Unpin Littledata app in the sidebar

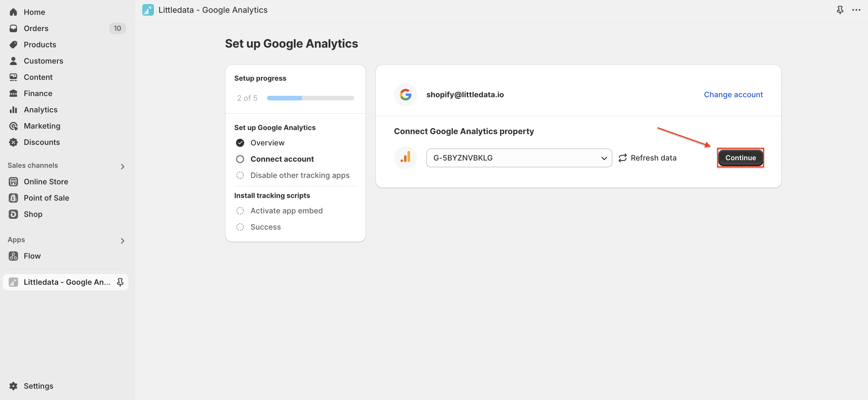tap(120, 282)
